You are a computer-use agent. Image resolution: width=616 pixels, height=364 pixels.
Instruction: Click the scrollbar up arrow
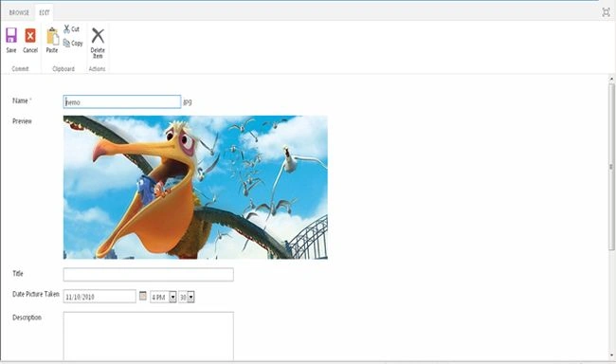coord(611,79)
